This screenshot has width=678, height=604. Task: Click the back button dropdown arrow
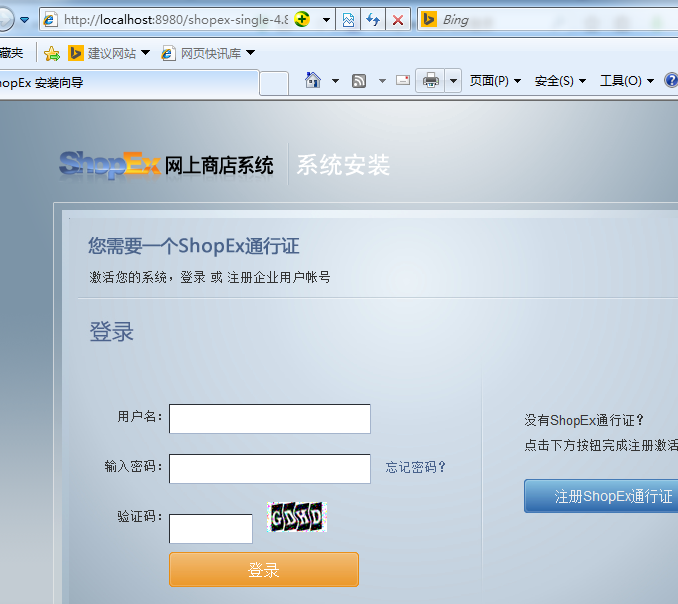[25, 20]
